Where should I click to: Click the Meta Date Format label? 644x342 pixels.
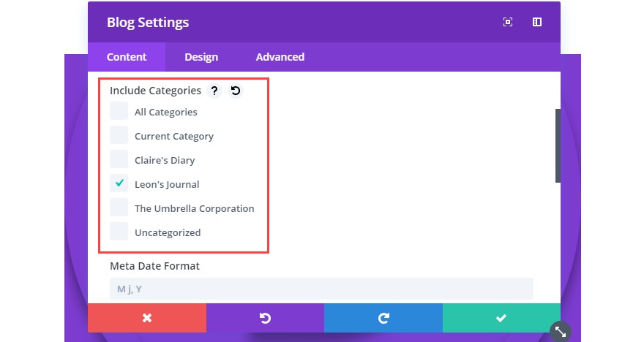(155, 266)
